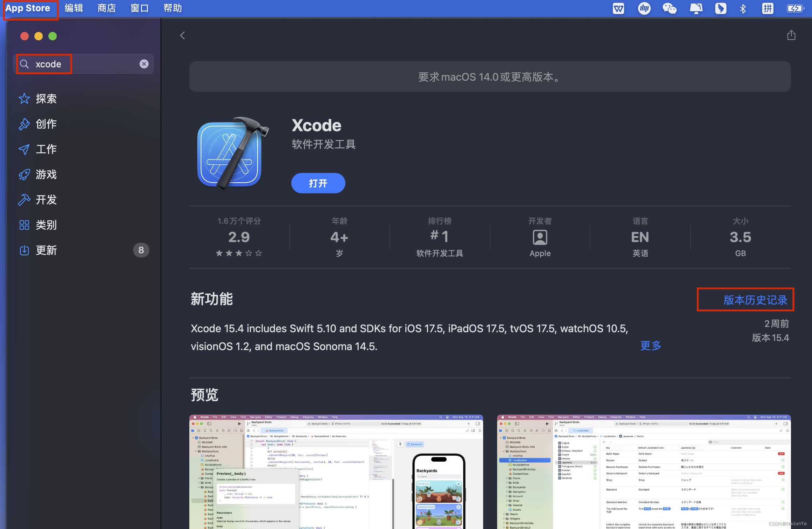Click the 8 updates badge
This screenshot has height=529, width=812.
click(141, 250)
